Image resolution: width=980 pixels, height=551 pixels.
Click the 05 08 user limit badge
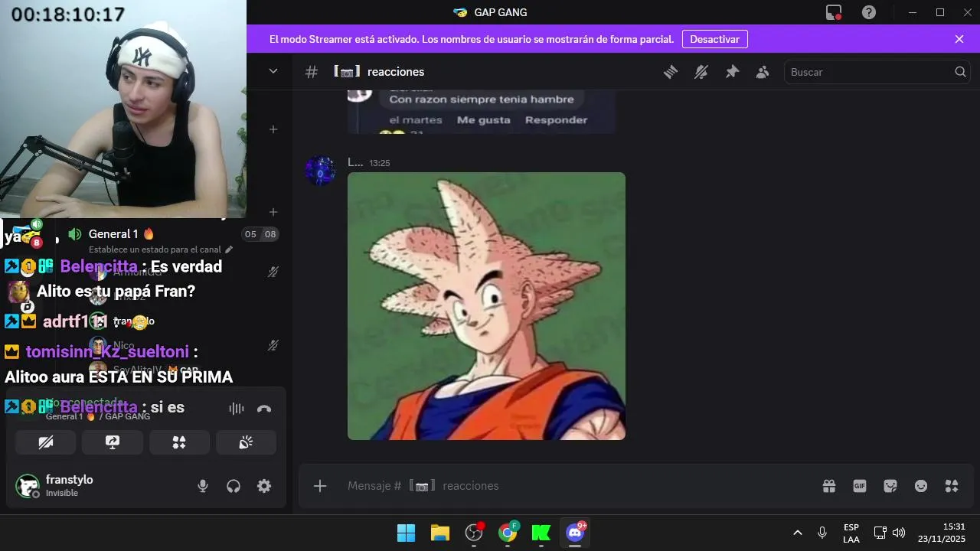click(260, 234)
